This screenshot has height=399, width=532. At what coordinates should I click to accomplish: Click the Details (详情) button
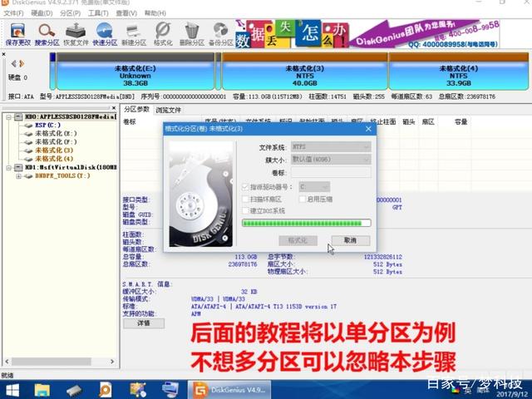144,323
